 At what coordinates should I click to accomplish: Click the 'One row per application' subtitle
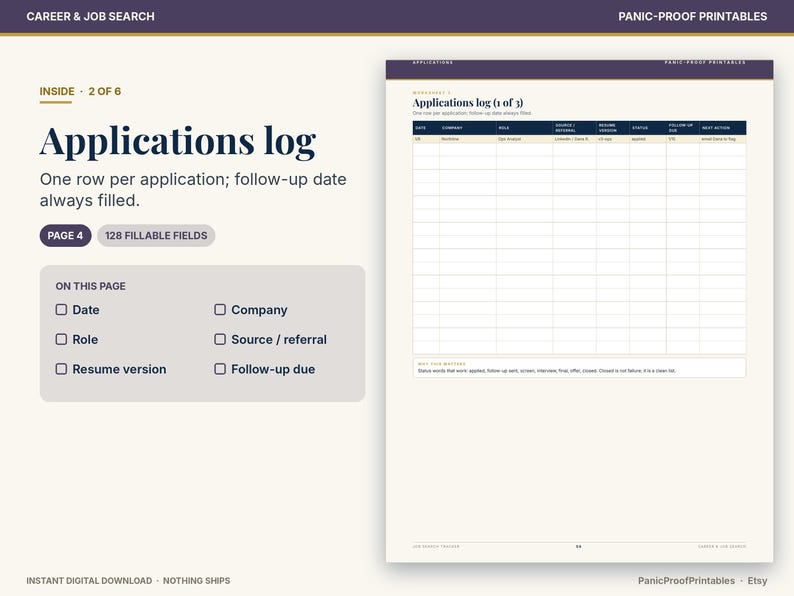(x=193, y=190)
